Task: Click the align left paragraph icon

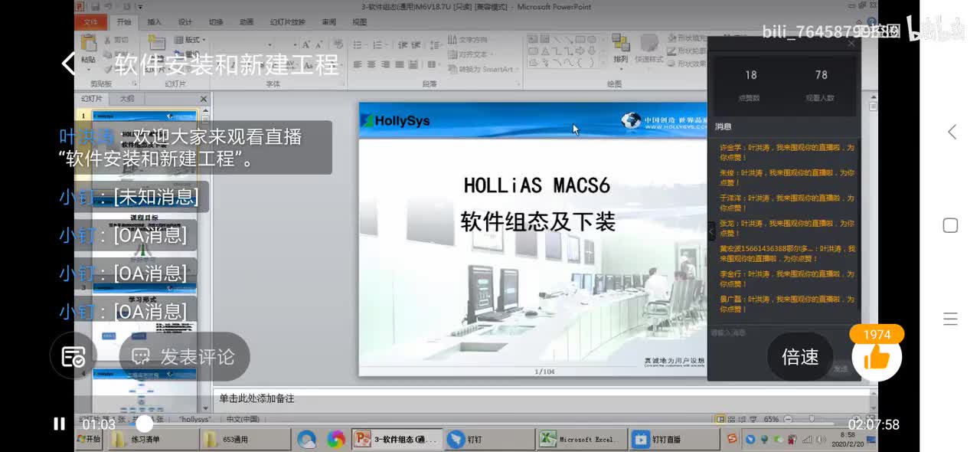Action: click(358, 64)
